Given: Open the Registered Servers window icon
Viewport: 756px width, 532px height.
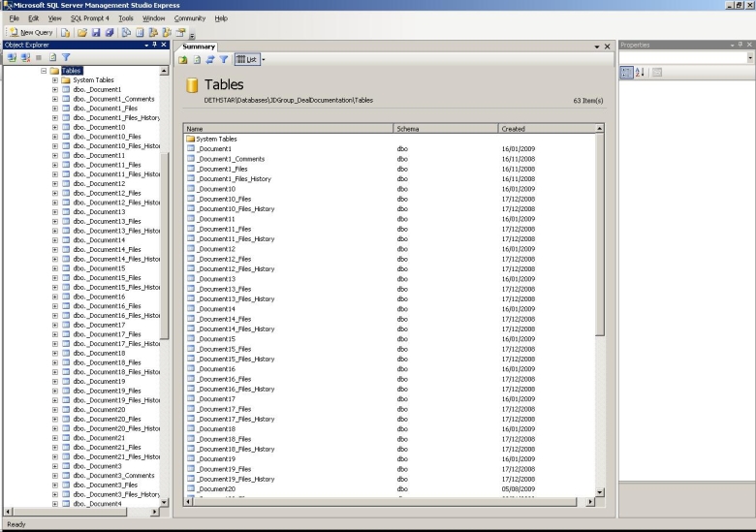Looking at the screenshot, I should tap(126, 32).
